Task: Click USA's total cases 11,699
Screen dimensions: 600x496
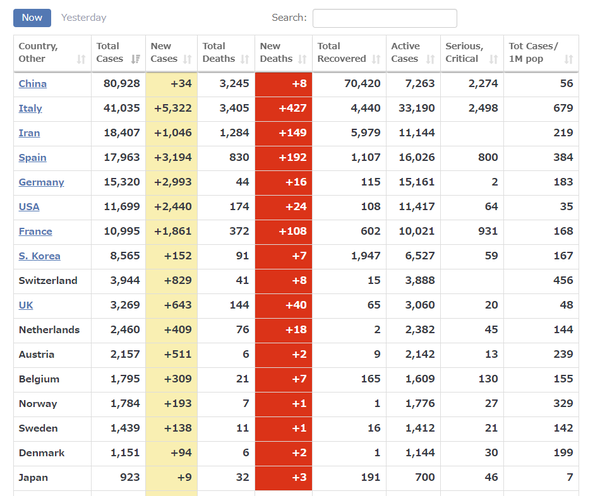Action: [x=122, y=207]
